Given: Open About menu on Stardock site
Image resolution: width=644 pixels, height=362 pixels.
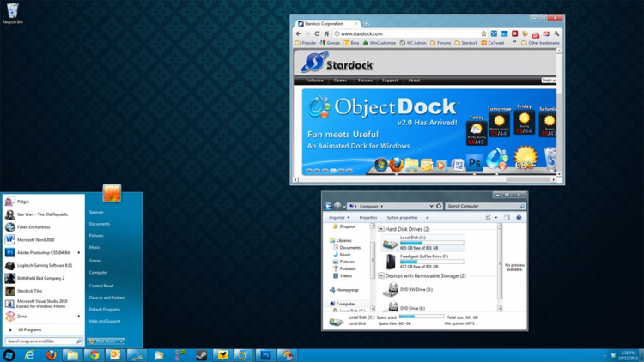Looking at the screenshot, I should (x=414, y=81).
